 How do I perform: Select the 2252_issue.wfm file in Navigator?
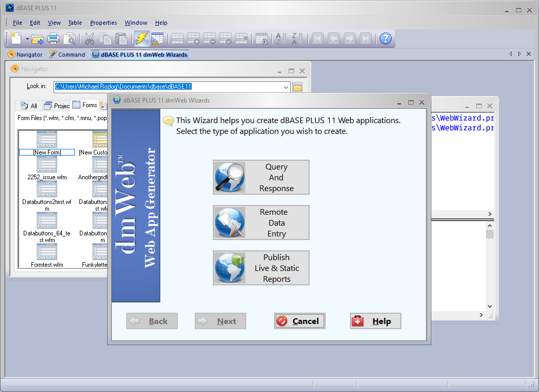[47, 168]
